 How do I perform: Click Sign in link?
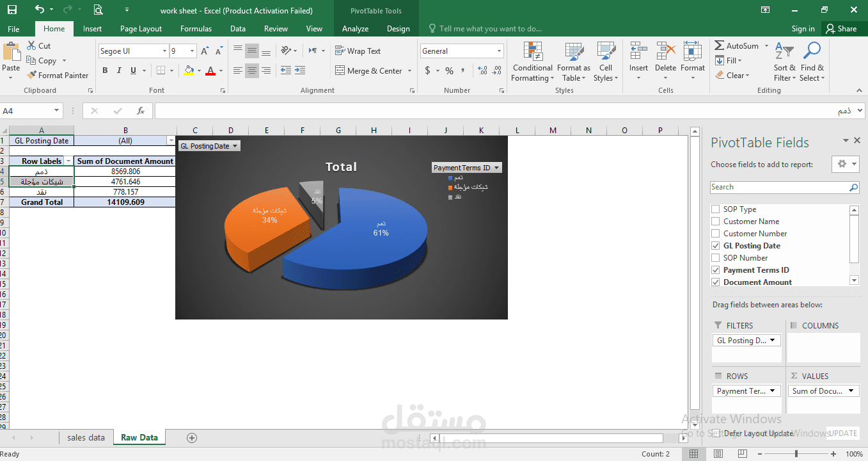tap(803, 29)
